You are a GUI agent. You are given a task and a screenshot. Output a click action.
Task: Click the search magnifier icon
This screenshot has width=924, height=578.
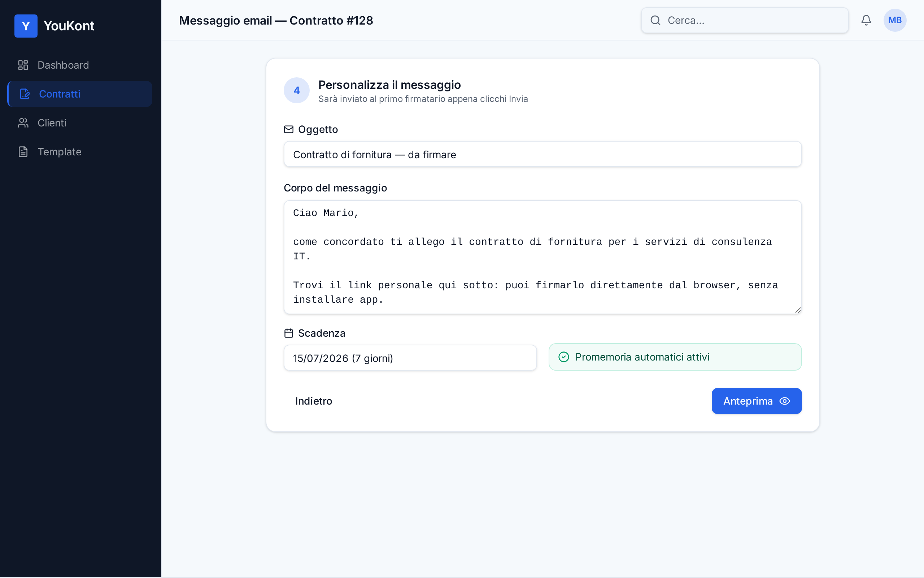pyautogui.click(x=655, y=20)
